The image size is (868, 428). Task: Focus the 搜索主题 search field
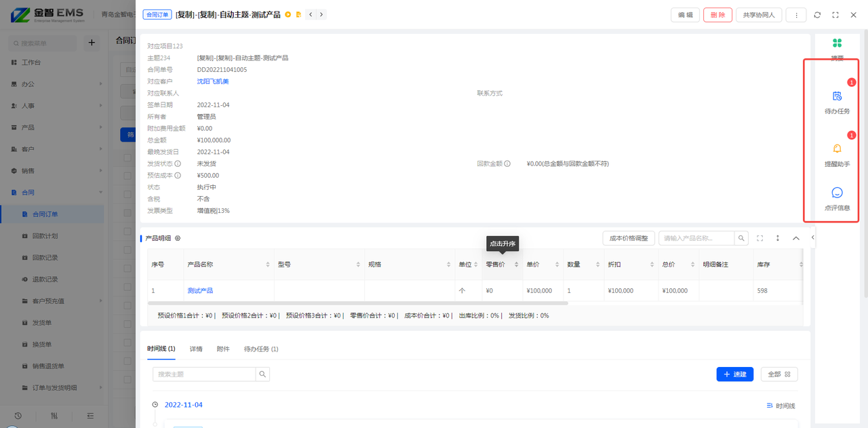point(204,374)
